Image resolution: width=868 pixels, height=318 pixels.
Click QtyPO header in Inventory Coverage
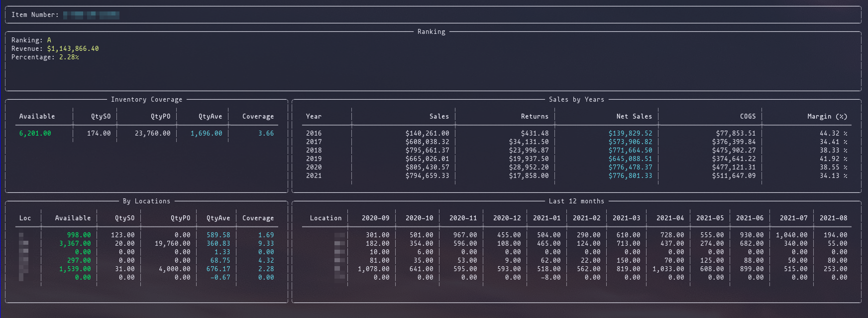click(x=161, y=117)
